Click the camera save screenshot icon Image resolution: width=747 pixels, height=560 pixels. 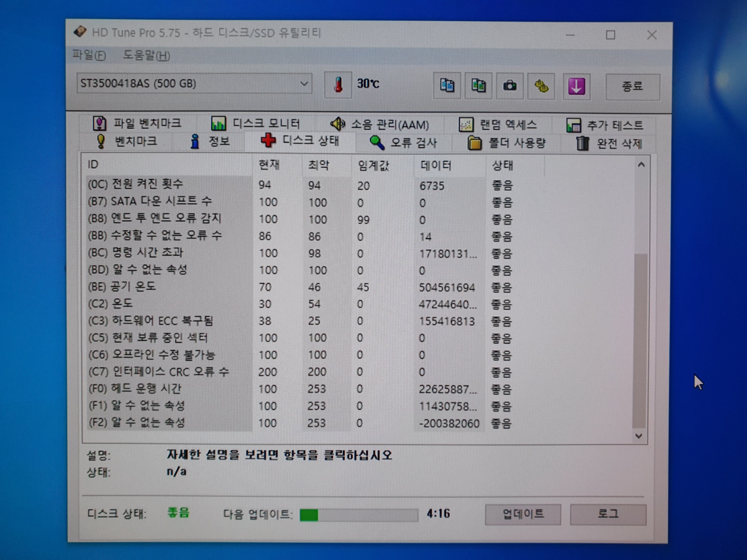(x=510, y=86)
